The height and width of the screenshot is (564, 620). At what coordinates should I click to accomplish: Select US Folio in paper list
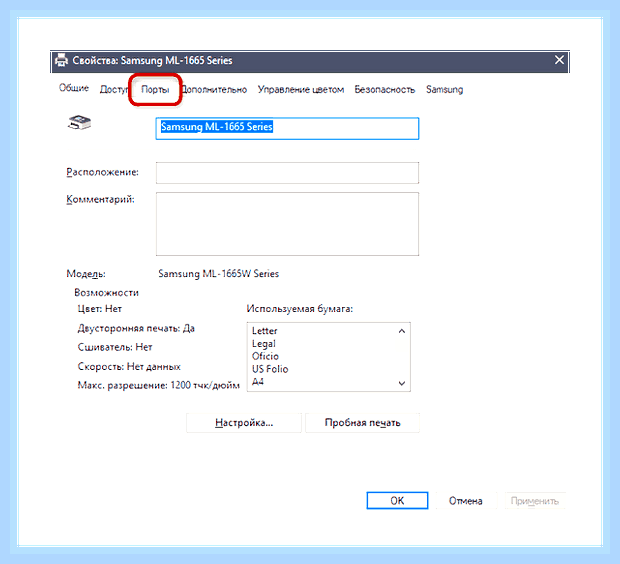tap(270, 369)
